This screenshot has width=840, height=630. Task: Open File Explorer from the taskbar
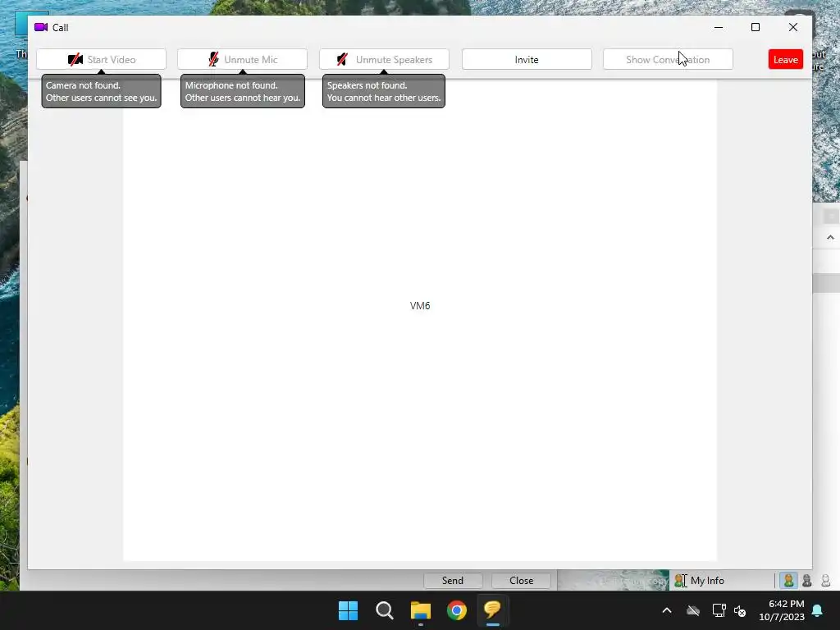point(421,610)
